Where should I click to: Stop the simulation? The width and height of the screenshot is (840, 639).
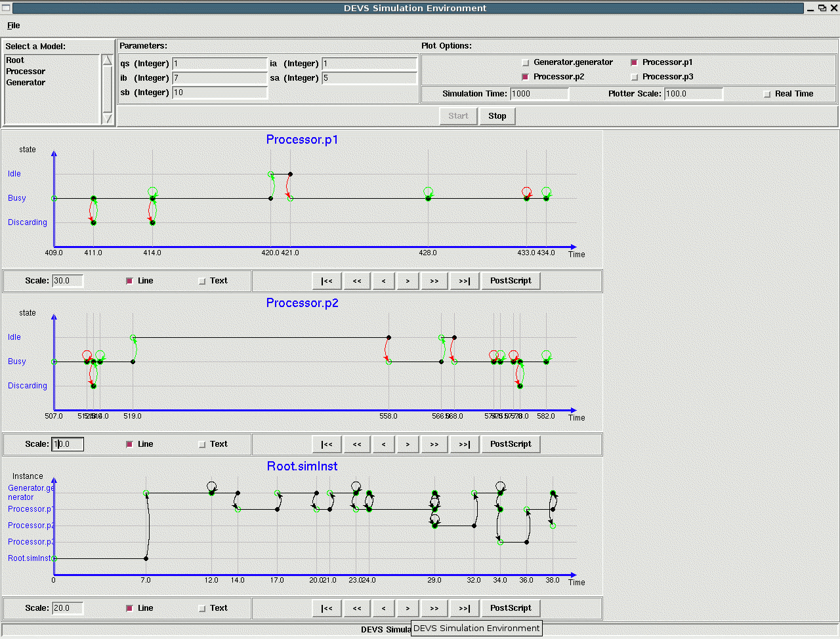click(x=497, y=116)
